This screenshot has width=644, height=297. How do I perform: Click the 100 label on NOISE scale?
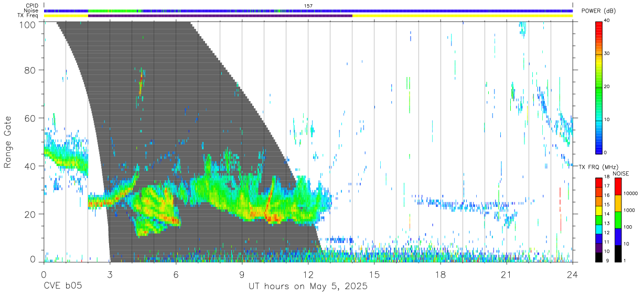coord(627,227)
